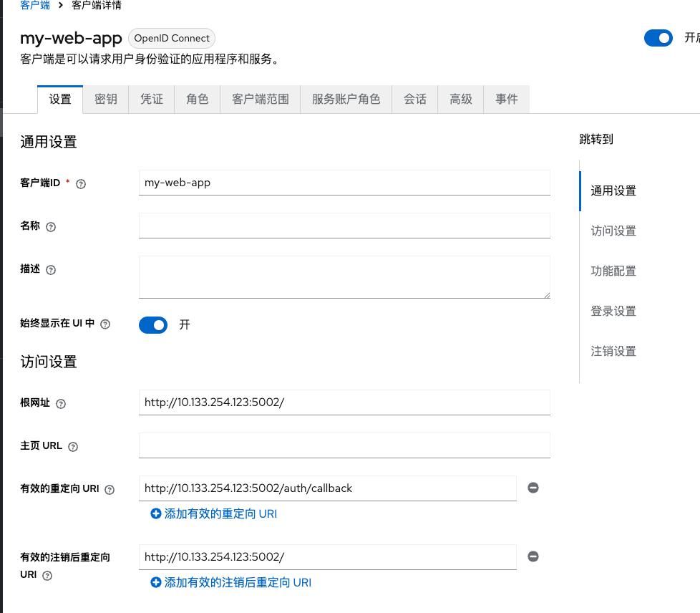Disable the client with the 开启 toggle
Viewport: 700px width, 613px height.
click(x=658, y=38)
